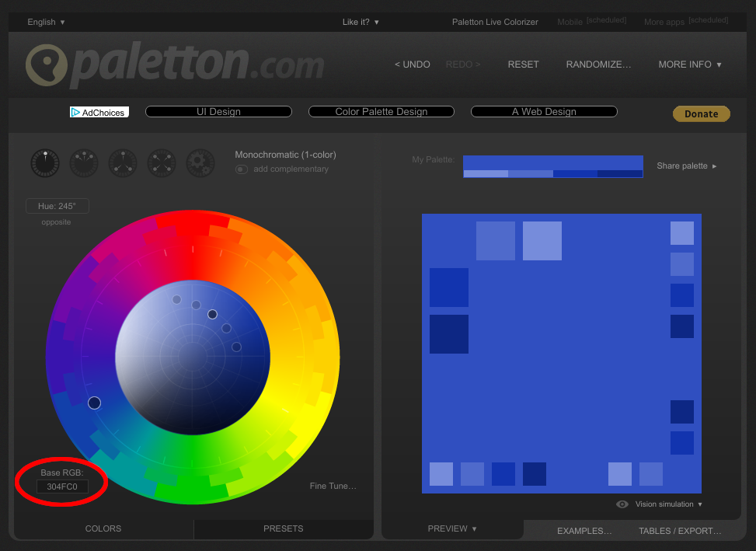Click the More apps scheduled item
The height and width of the screenshot is (551, 756).
pyautogui.click(x=686, y=21)
